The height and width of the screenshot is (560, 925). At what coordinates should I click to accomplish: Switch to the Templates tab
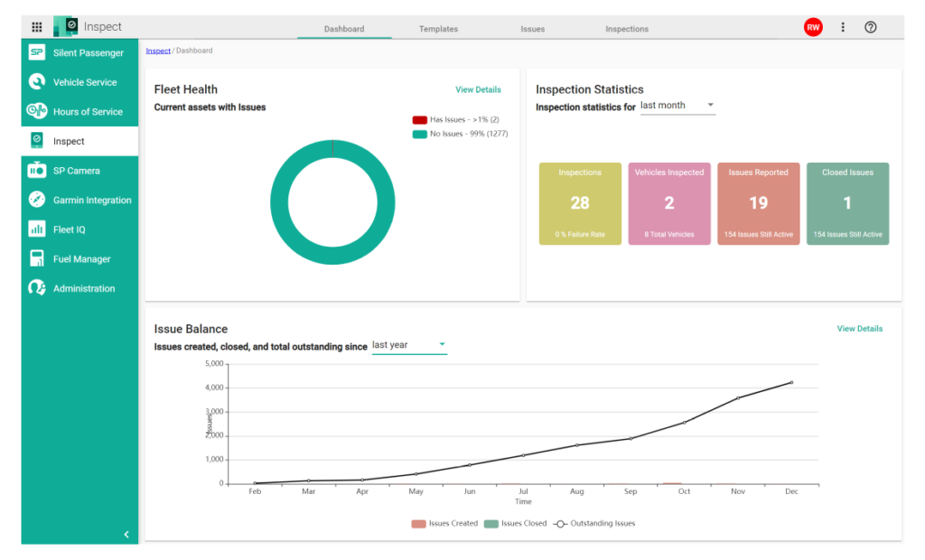pyautogui.click(x=438, y=28)
